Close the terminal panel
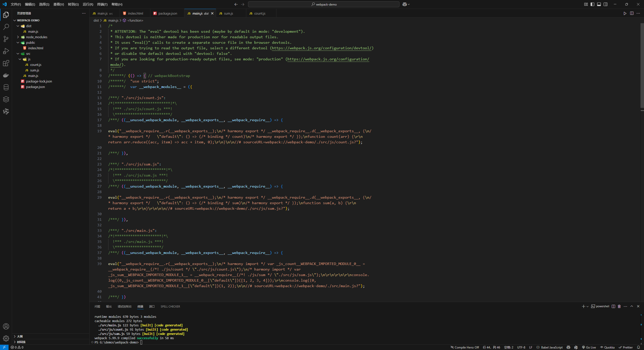 [x=638, y=306]
